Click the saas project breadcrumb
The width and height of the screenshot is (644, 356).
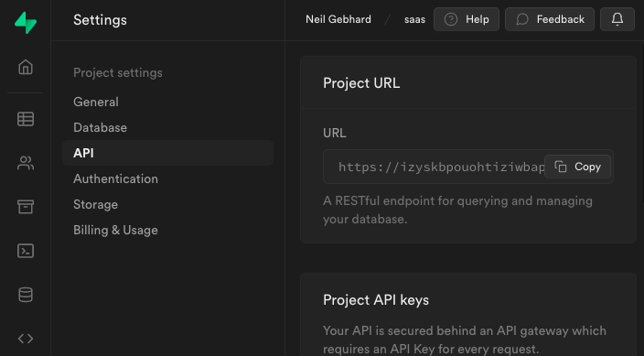[414, 19]
